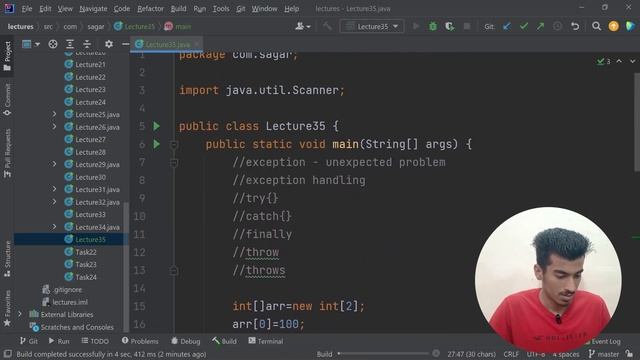Click Collapse All in Project panel

[x=87, y=44]
